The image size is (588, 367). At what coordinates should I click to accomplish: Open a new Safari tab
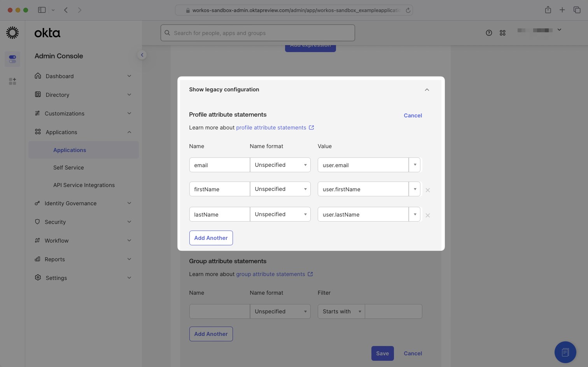[x=562, y=10]
